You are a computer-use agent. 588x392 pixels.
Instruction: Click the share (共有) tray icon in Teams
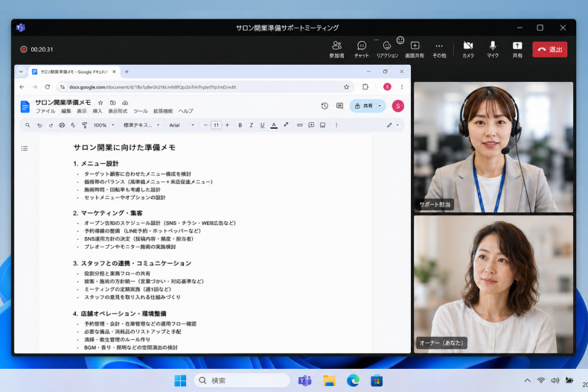pyautogui.click(x=517, y=49)
